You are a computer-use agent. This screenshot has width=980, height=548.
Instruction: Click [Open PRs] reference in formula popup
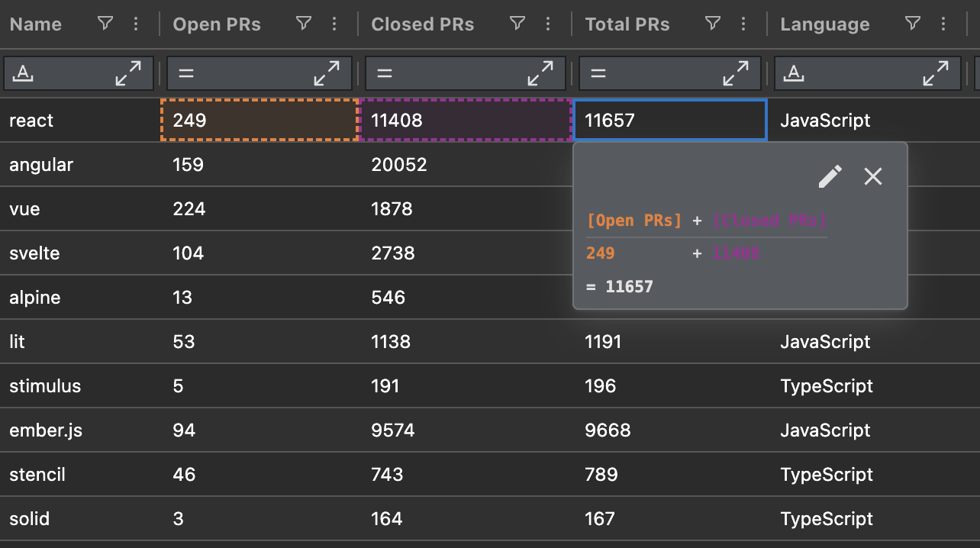tap(633, 221)
